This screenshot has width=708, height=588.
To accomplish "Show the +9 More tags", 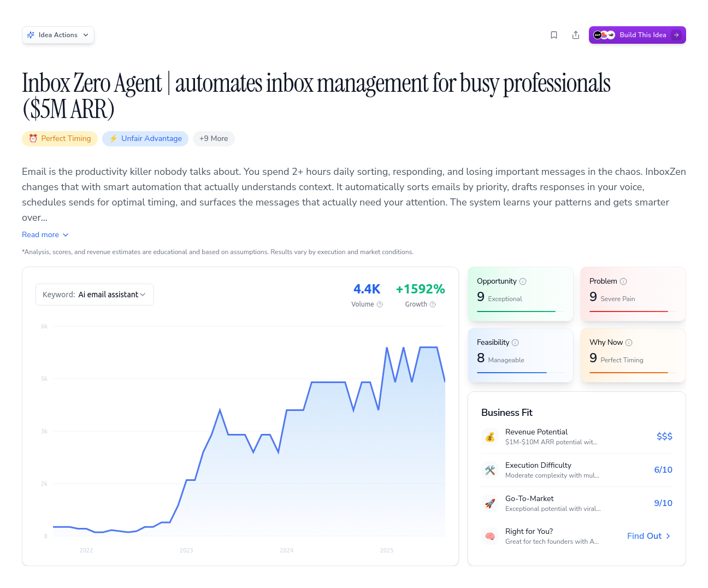I will click(x=214, y=139).
